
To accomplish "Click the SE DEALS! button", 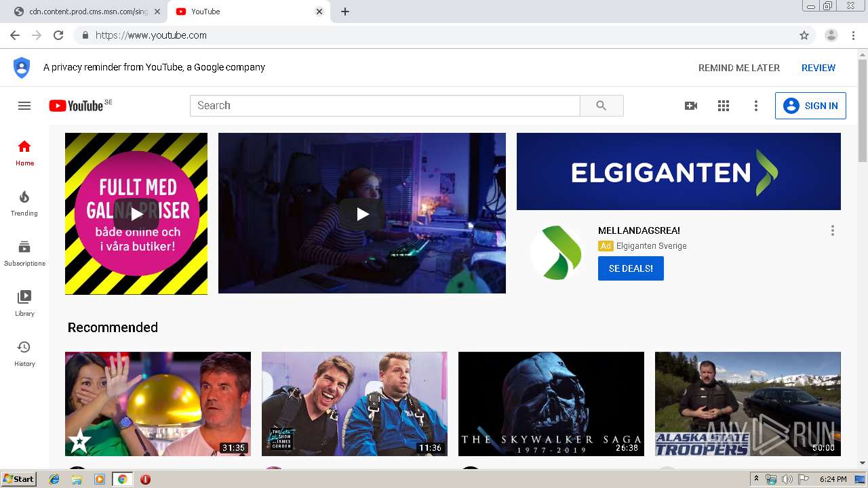I will [x=631, y=268].
